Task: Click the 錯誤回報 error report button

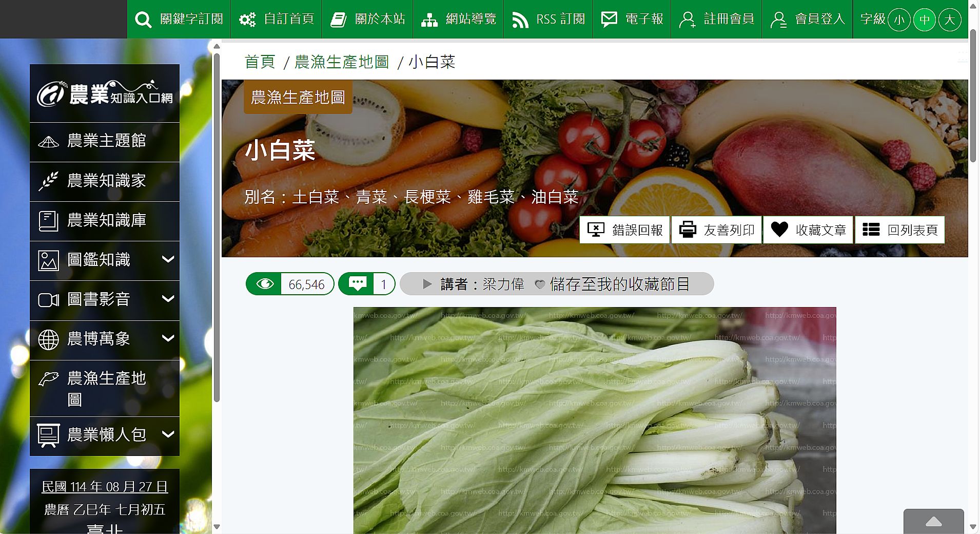Action: (625, 230)
